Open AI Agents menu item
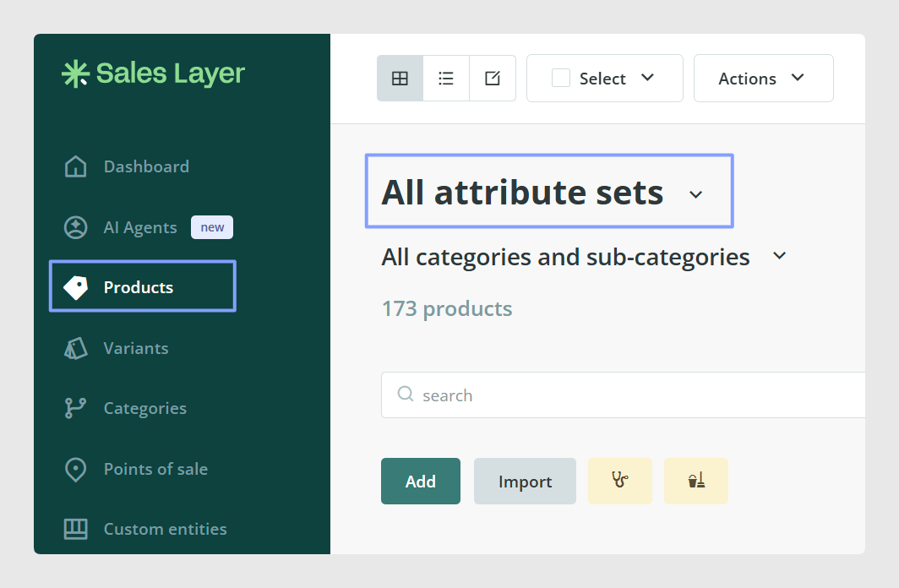Screen dimensions: 899x588 [140, 227]
